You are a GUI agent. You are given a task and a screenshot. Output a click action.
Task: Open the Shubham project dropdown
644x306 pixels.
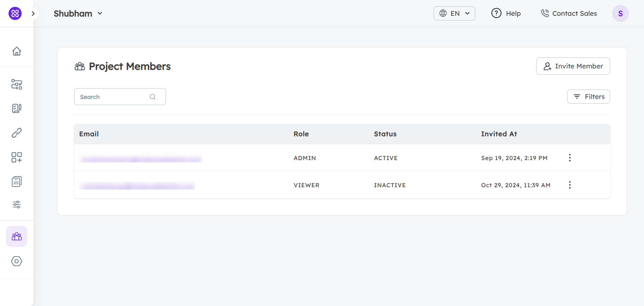click(78, 13)
